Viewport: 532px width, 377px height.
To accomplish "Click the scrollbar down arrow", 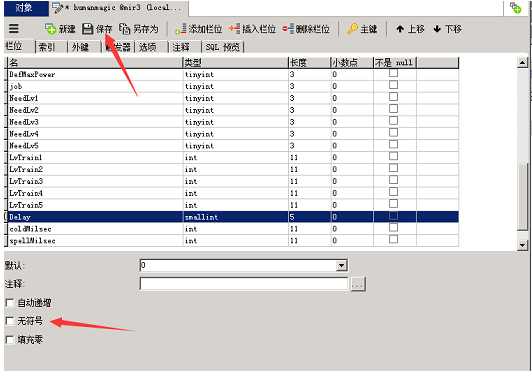I will [522, 245].
